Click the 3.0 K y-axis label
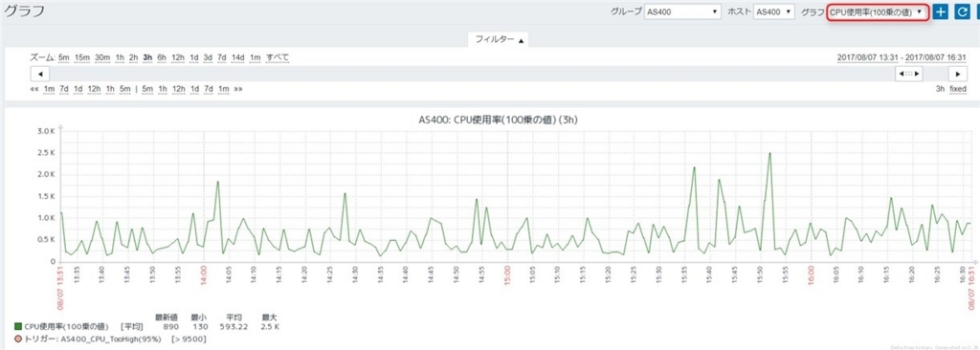980x350 pixels. pyautogui.click(x=46, y=131)
